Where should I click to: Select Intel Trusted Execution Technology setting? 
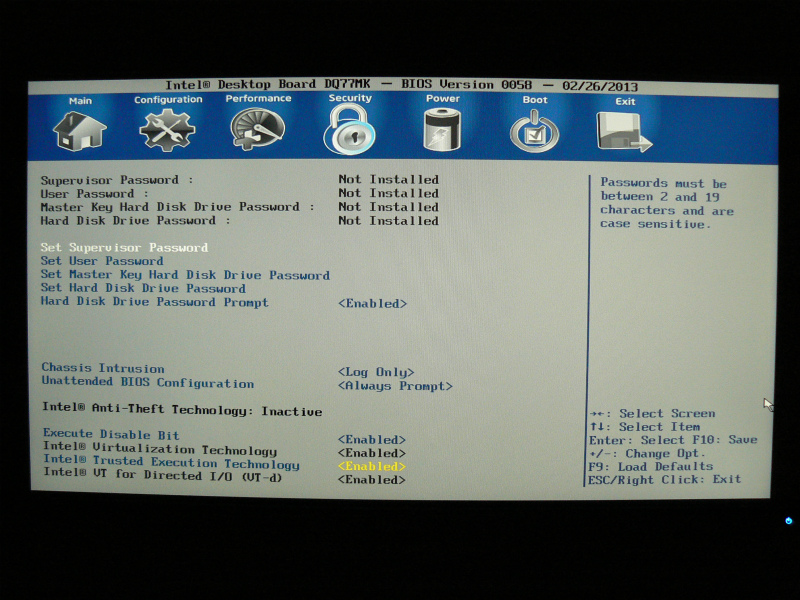click(x=171, y=462)
